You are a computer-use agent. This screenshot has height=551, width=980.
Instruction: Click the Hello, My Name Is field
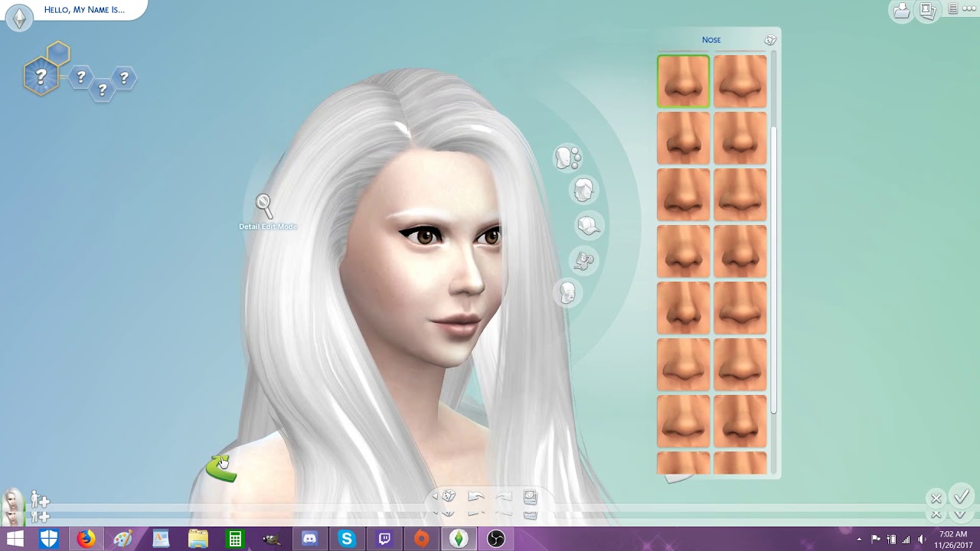click(84, 10)
